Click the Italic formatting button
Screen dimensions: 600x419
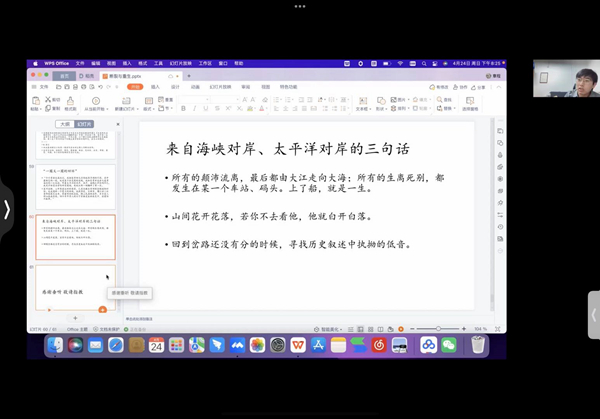192,109
